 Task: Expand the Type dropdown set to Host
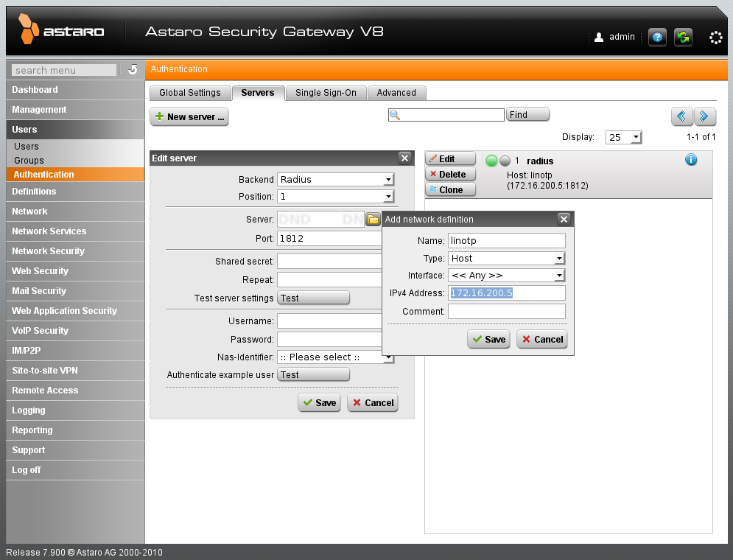[x=506, y=258]
